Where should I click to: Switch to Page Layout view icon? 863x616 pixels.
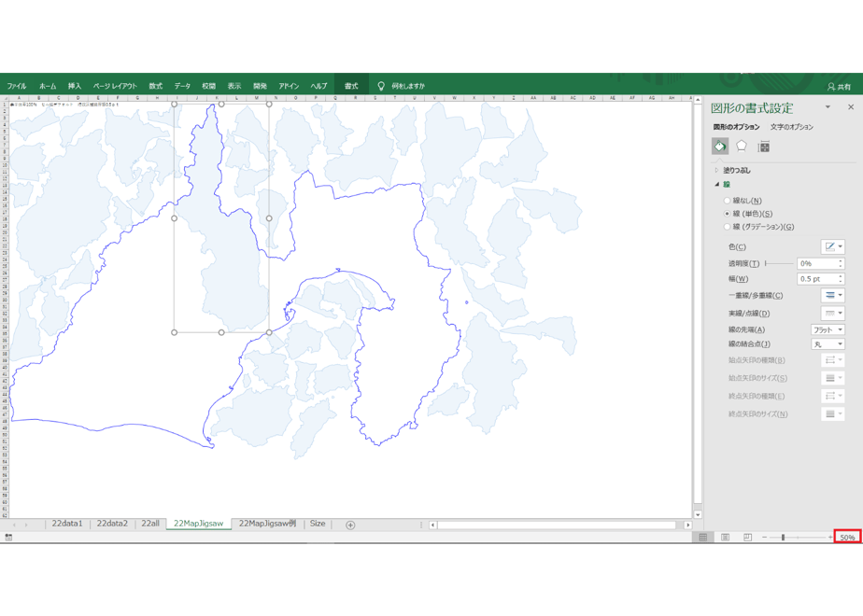(726, 537)
